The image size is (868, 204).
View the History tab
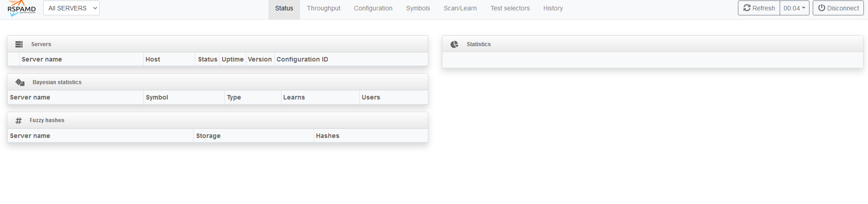tap(553, 8)
